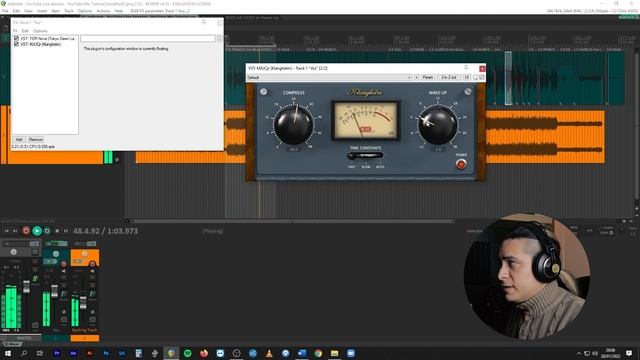Viewport: 640px width, 360px height.
Task: Select VST: TDR Nova in FX list
Action: coord(48,38)
